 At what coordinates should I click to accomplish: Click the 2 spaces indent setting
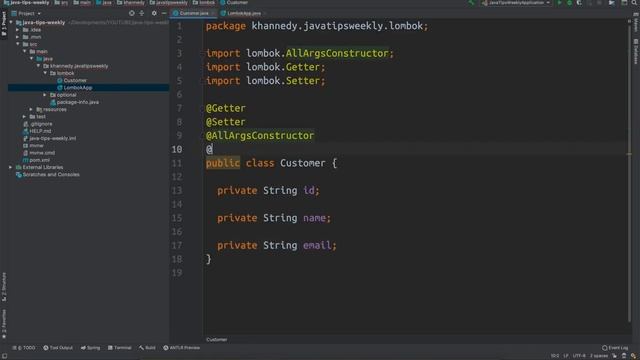point(599,356)
